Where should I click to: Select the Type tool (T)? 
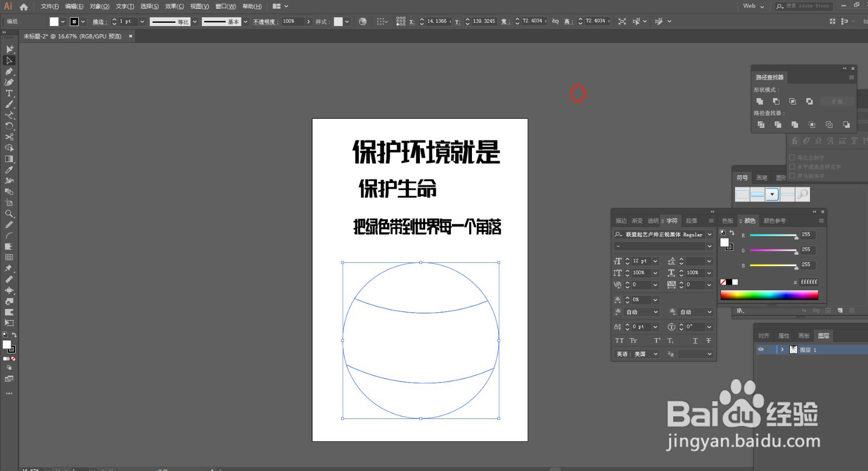[9, 93]
